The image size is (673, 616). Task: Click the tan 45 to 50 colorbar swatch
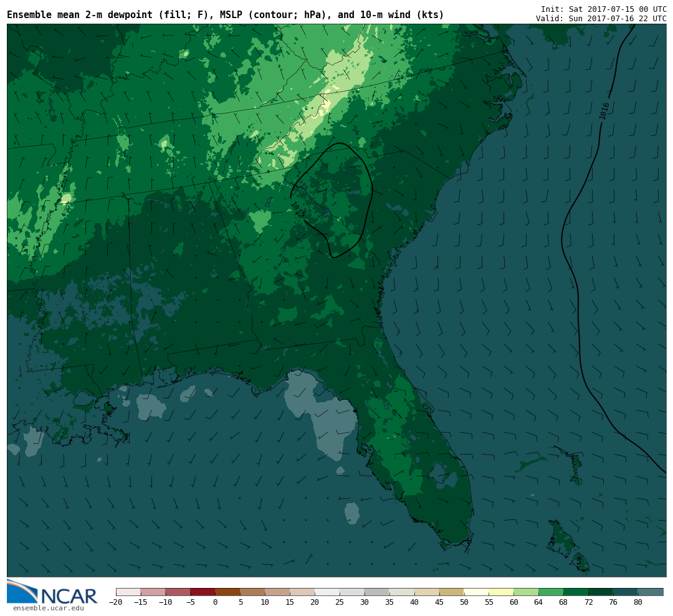coord(452,592)
